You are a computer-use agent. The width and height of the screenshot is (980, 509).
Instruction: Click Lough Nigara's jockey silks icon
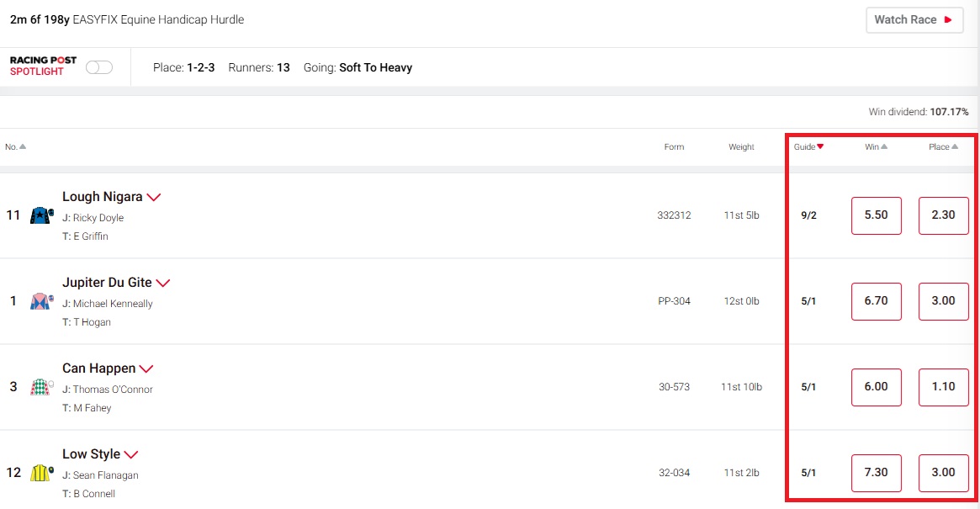click(41, 216)
